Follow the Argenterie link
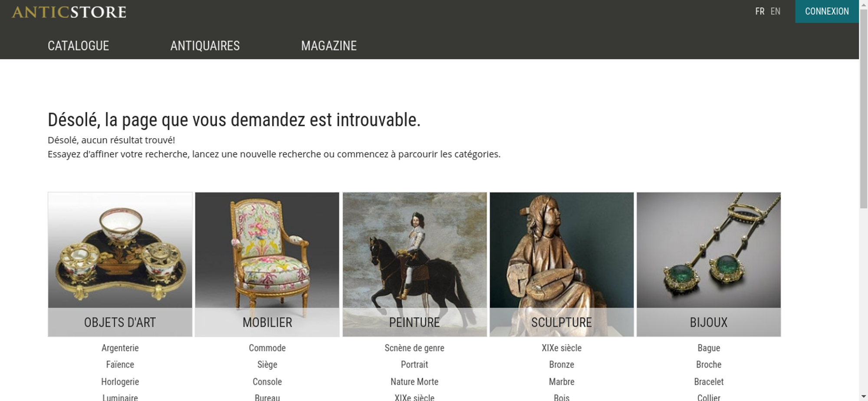 tap(120, 348)
